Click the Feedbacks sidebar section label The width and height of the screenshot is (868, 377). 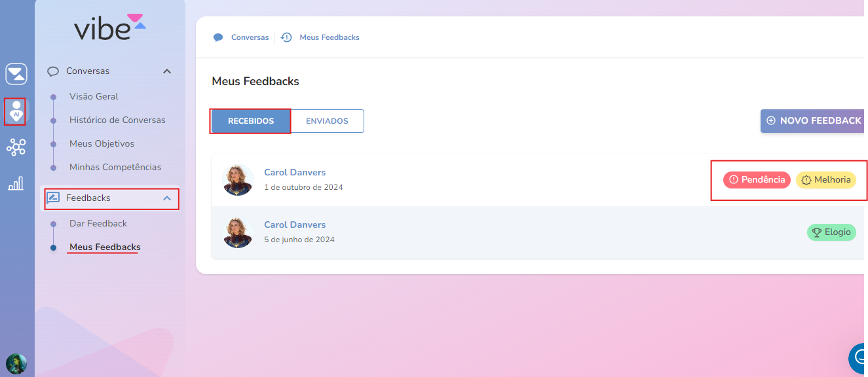click(x=88, y=198)
